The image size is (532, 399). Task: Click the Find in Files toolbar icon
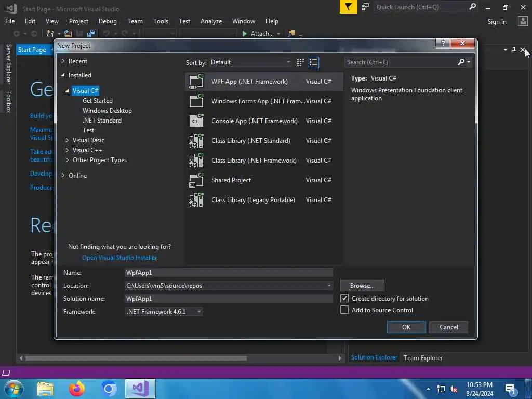(x=291, y=34)
